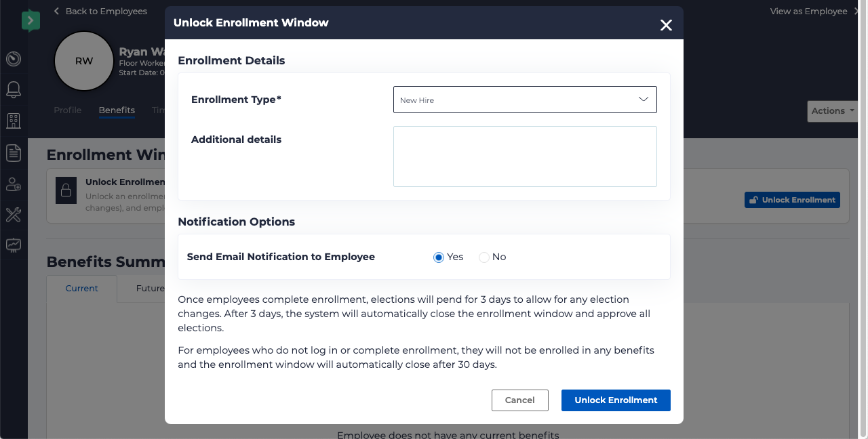Open the notifications bell icon

click(x=13, y=89)
